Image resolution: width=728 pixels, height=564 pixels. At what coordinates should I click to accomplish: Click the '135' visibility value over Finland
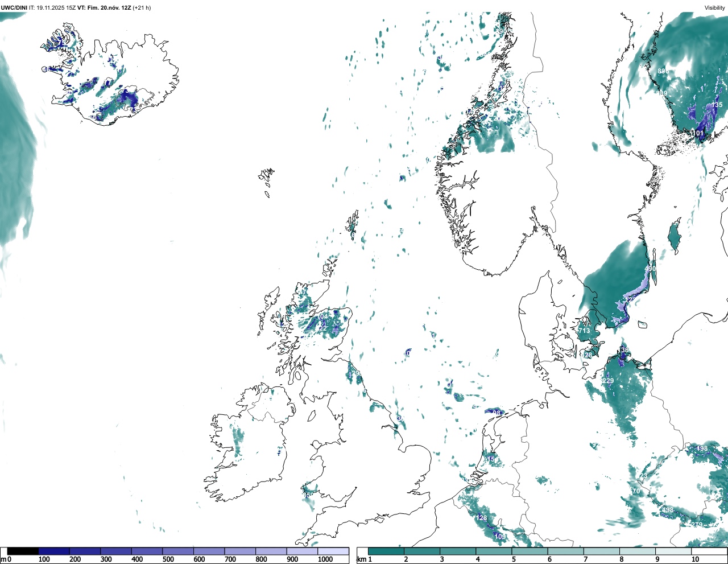click(x=717, y=105)
